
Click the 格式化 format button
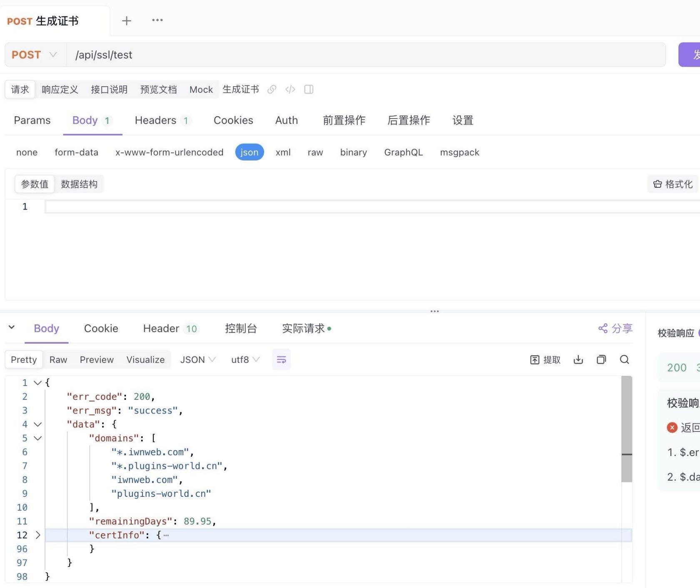(x=673, y=184)
